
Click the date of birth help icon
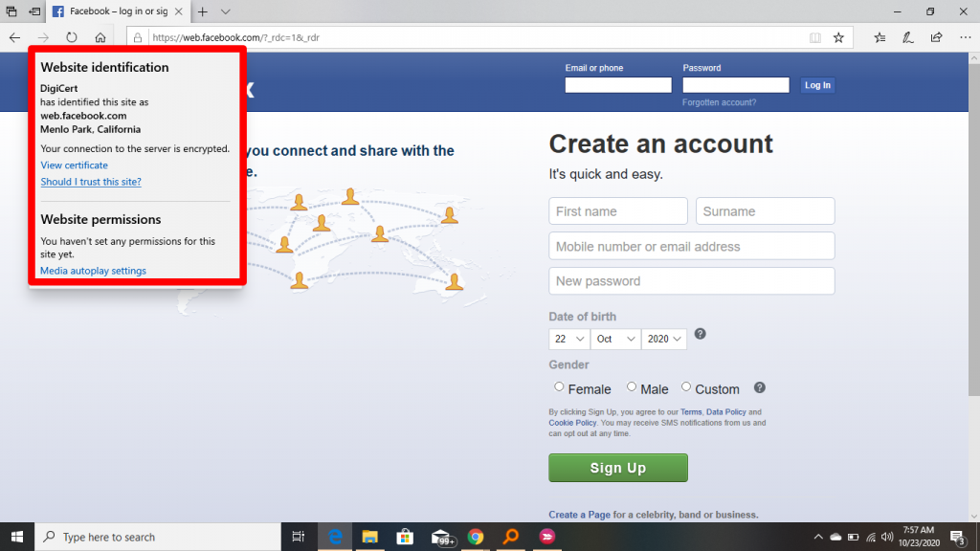(701, 334)
